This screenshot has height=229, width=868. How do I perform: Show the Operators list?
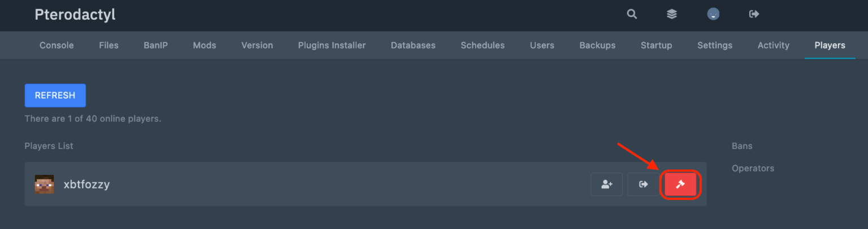pyautogui.click(x=753, y=169)
